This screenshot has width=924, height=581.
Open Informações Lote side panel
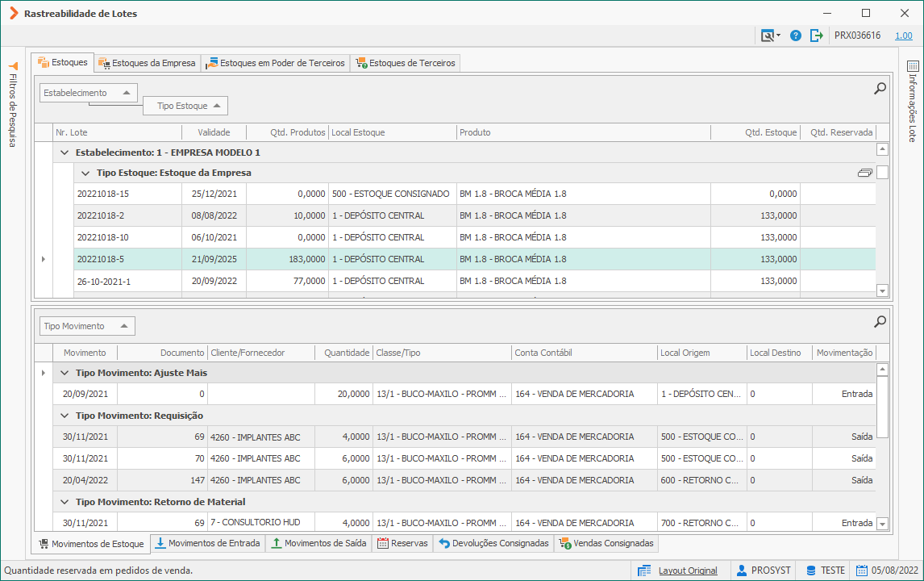click(x=912, y=102)
